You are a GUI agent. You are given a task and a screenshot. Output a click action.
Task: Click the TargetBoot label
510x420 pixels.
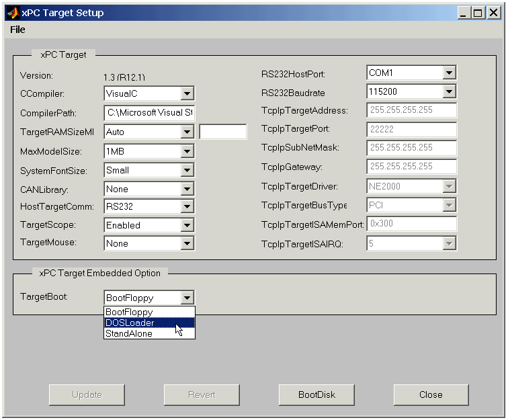pyautogui.click(x=44, y=297)
